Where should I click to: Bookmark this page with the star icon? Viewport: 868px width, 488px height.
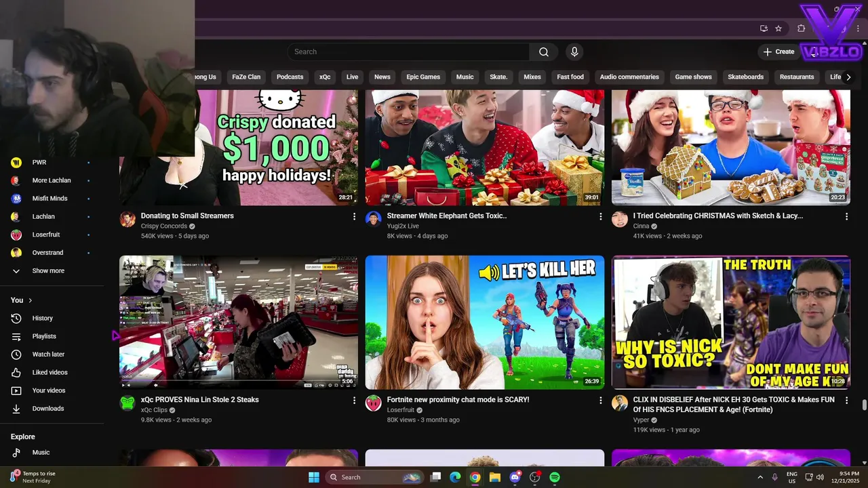[778, 28]
